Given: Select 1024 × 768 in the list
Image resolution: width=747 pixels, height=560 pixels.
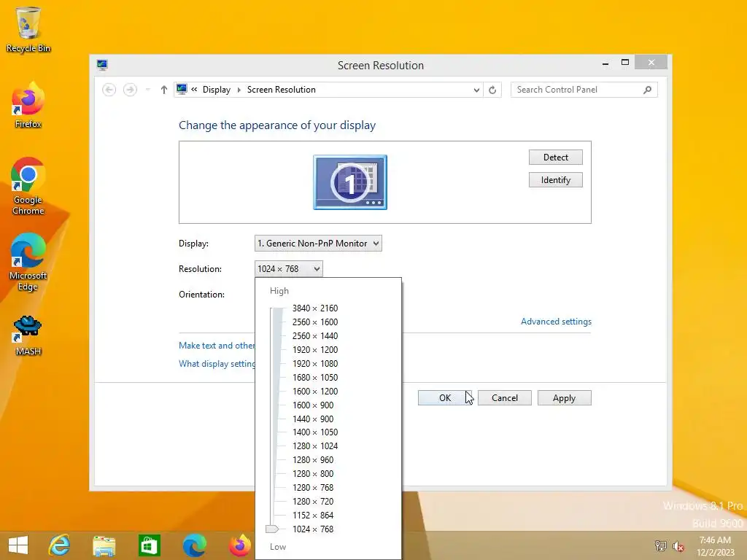Looking at the screenshot, I should pyautogui.click(x=313, y=529).
